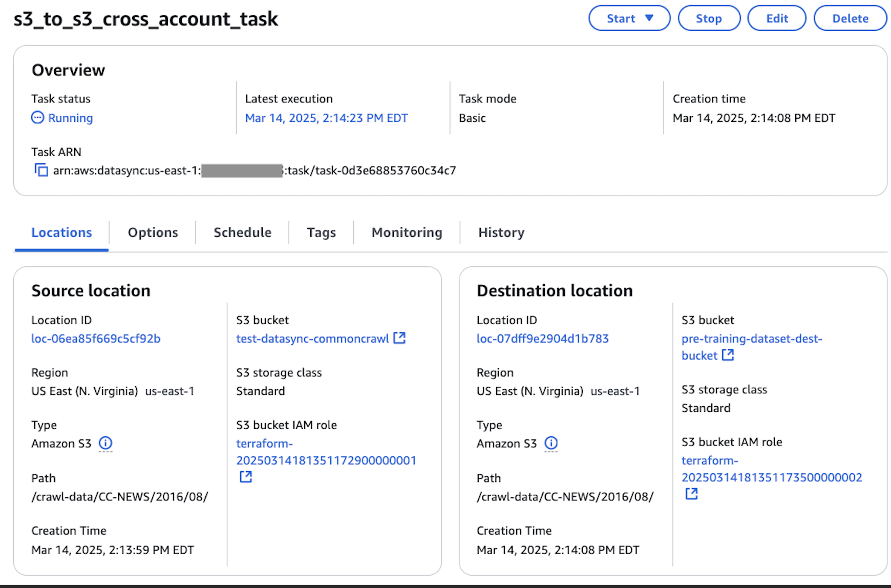Open destination location loc-07dff9e2904d1b783
This screenshot has height=588, width=891.
click(x=542, y=338)
